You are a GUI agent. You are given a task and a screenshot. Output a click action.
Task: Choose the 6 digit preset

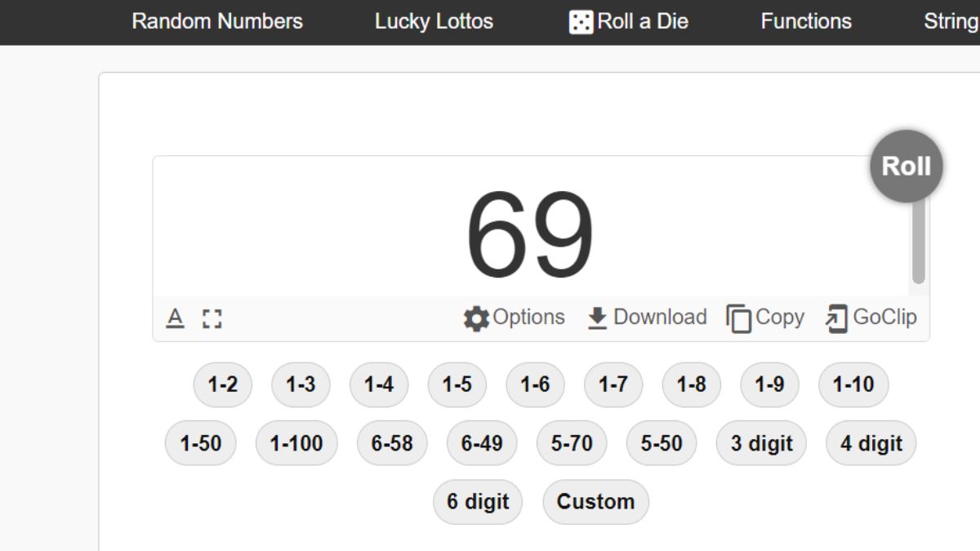point(478,502)
